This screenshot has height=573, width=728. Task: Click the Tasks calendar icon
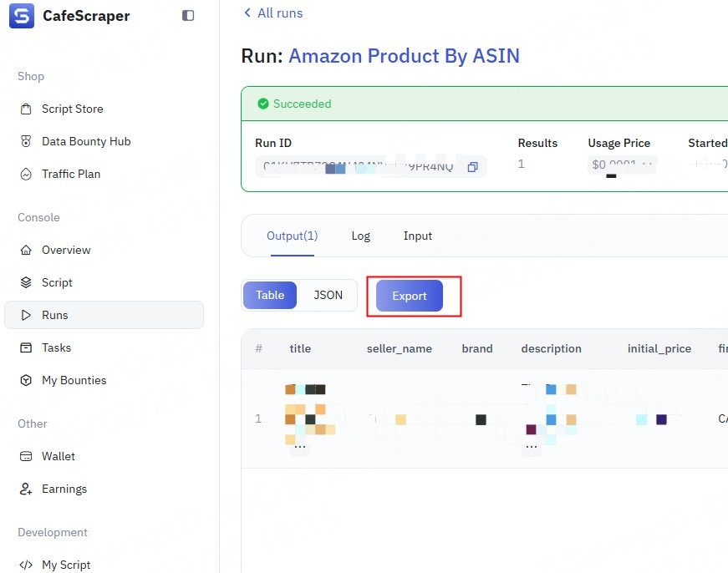point(26,347)
